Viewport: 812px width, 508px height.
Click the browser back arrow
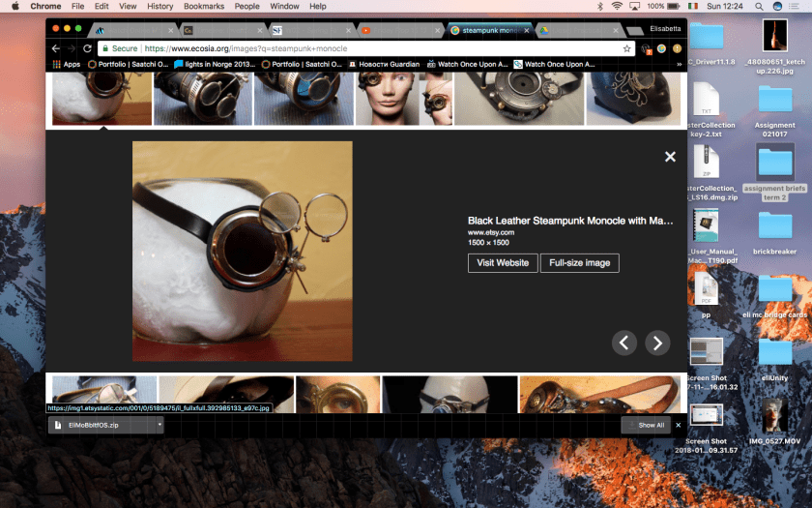click(x=55, y=48)
